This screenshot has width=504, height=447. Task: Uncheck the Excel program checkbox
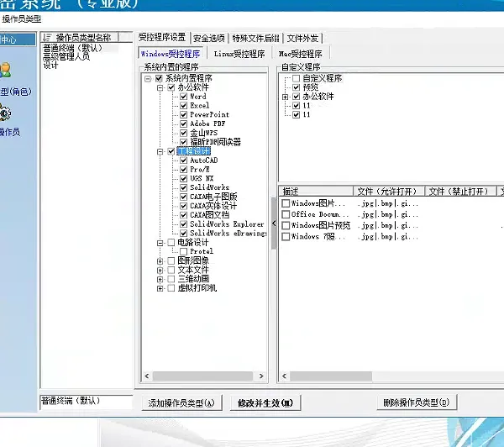click(x=183, y=106)
